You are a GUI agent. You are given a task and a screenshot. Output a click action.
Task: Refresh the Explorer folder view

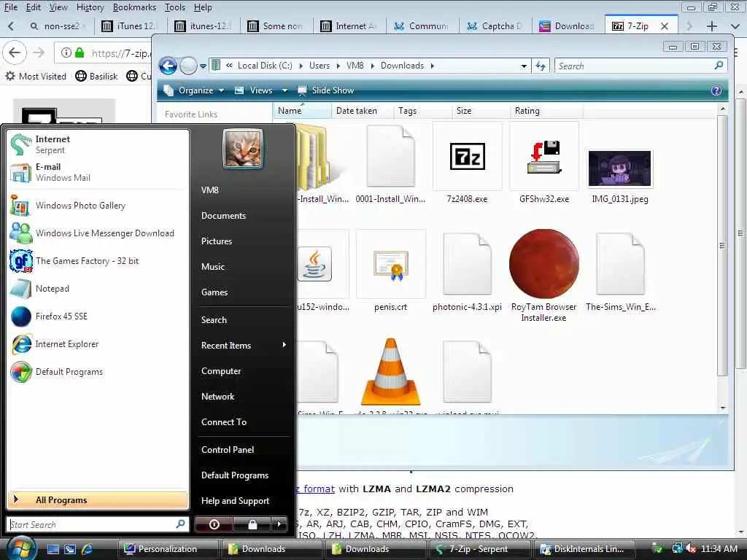pyautogui.click(x=541, y=66)
